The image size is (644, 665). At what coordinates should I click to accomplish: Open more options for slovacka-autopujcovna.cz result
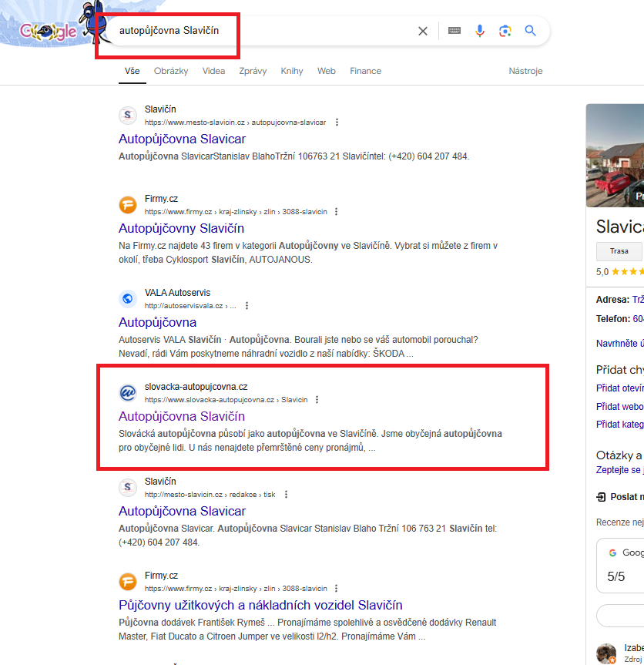coord(317,399)
